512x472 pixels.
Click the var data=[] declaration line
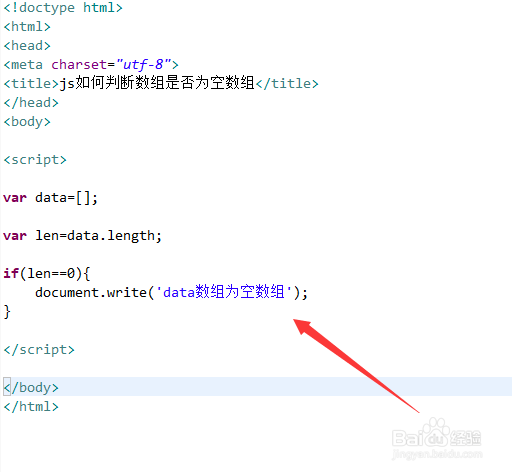tap(50, 197)
